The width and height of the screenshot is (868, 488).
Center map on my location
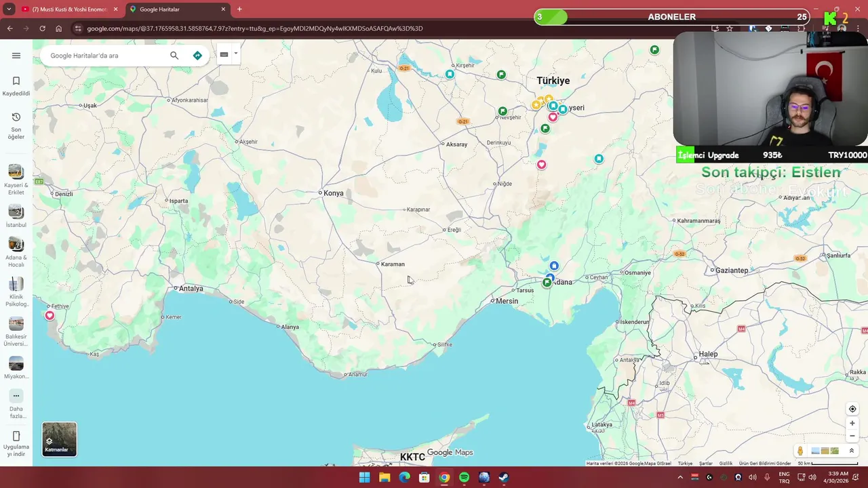[x=852, y=409]
